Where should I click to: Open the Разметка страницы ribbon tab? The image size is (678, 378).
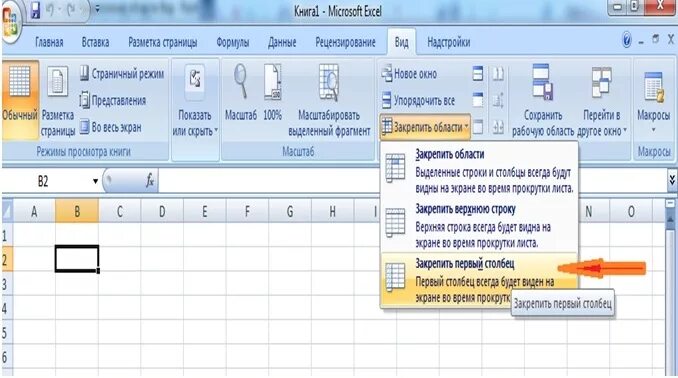coord(163,42)
